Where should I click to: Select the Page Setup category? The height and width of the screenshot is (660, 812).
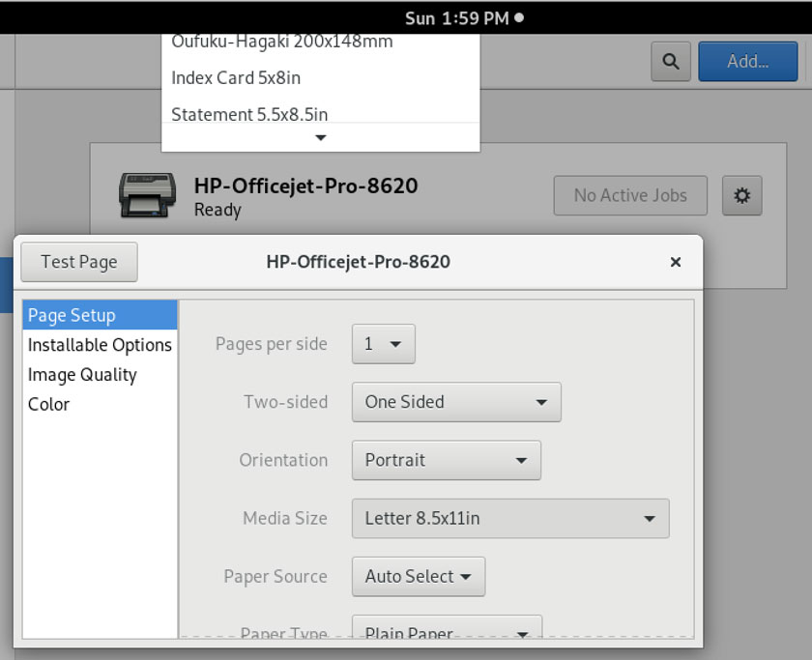click(x=100, y=315)
